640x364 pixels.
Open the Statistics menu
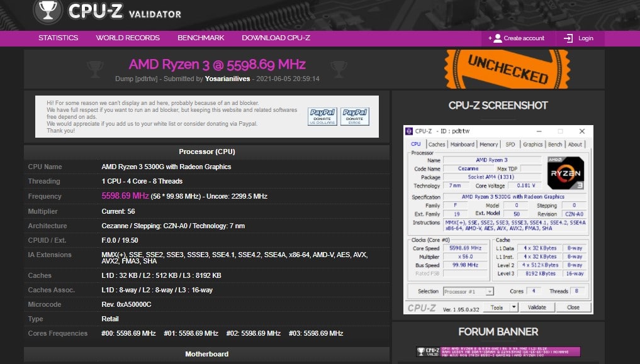59,38
